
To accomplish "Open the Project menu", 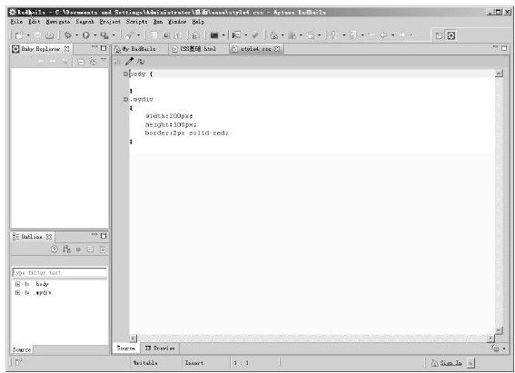I will pyautogui.click(x=110, y=22).
